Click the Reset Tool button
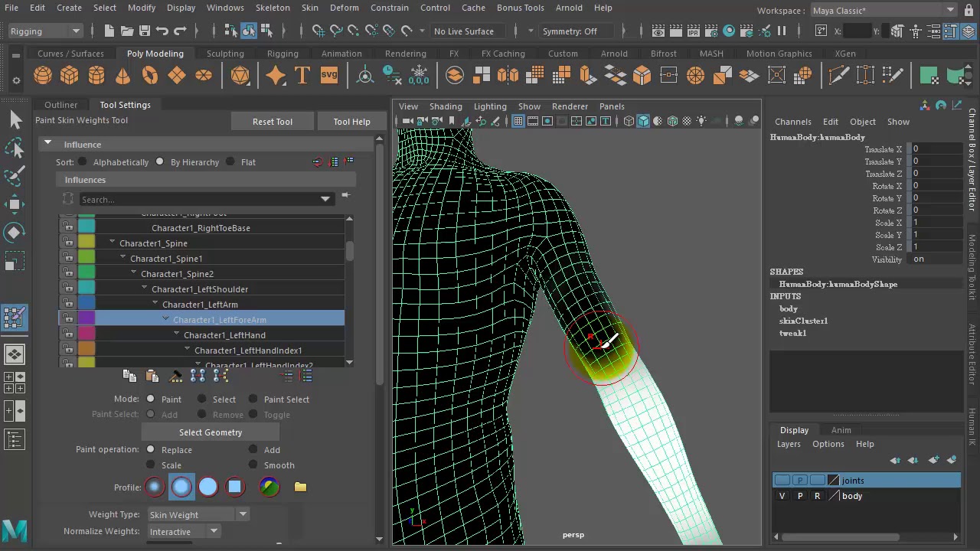This screenshot has height=551, width=980. click(273, 122)
